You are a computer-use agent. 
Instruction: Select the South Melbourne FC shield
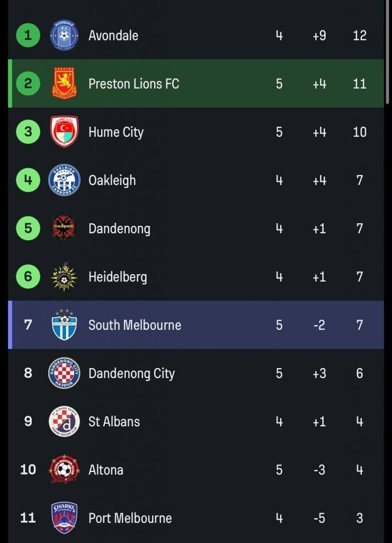click(x=64, y=325)
